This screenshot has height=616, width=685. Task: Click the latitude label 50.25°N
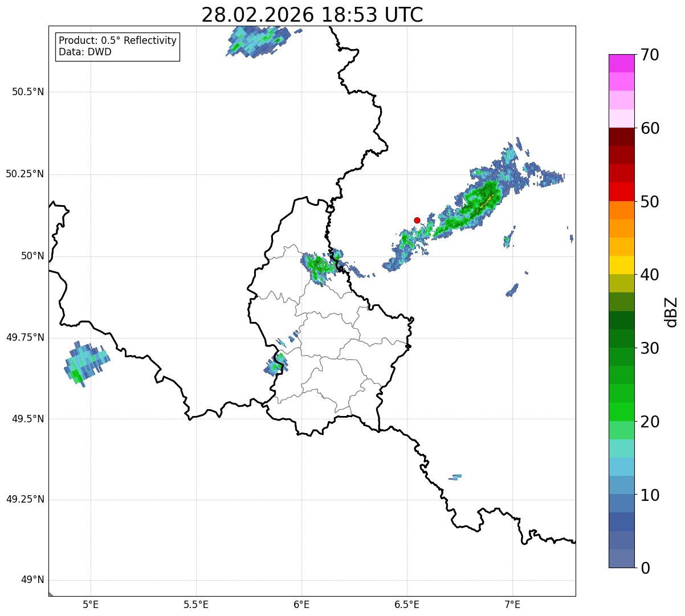pyautogui.click(x=25, y=174)
